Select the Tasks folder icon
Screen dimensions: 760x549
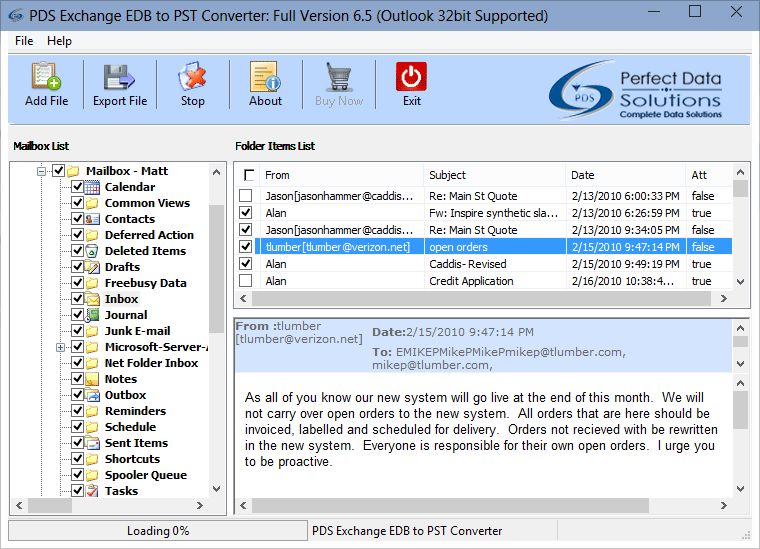(92, 491)
